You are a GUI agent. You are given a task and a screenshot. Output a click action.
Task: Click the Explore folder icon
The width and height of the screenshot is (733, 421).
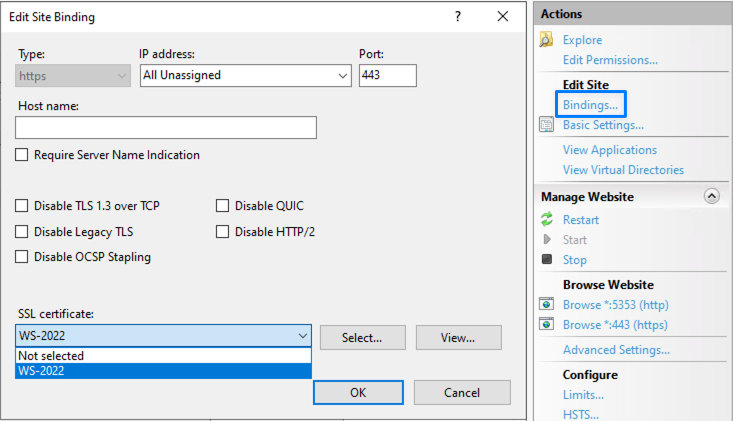tap(546, 40)
